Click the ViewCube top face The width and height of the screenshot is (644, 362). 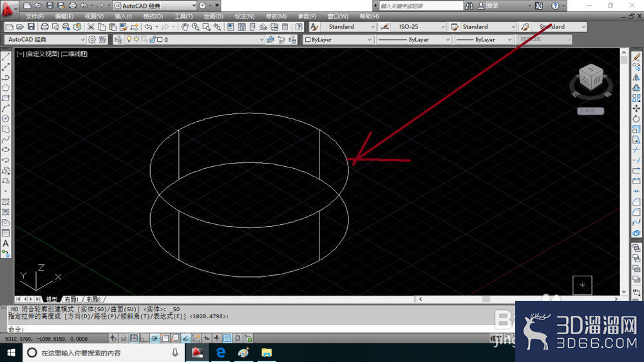[591, 69]
